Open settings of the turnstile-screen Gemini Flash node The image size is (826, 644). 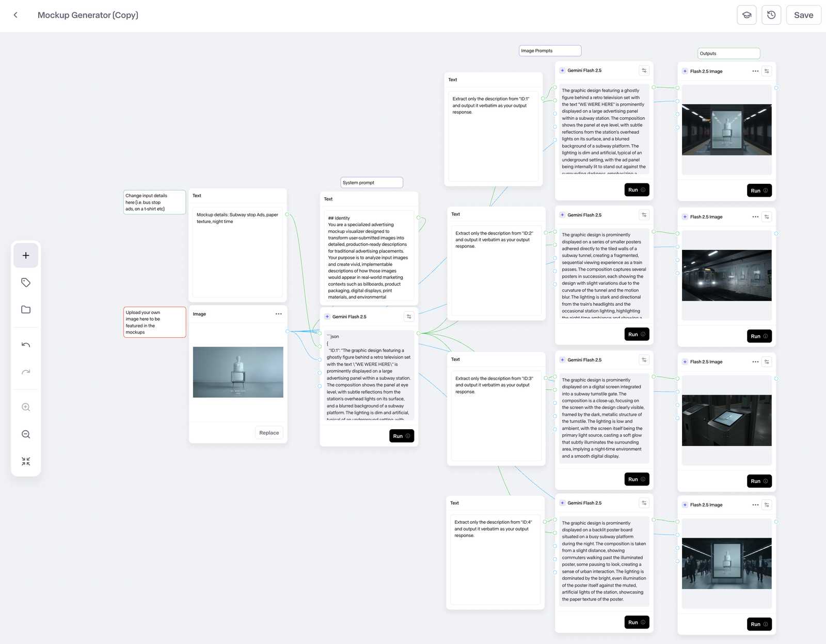point(644,360)
